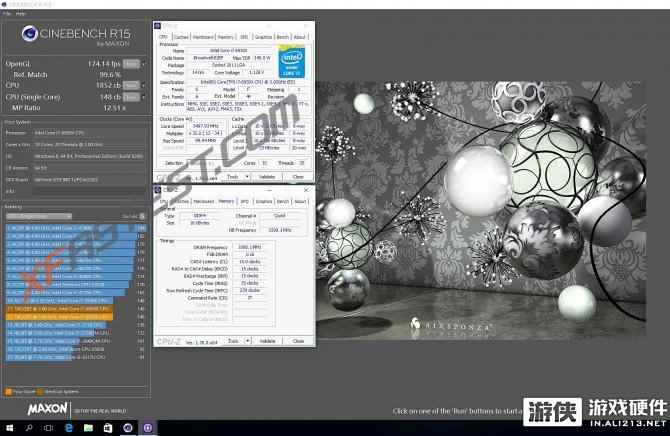This screenshot has height=436, width=670.
Task: Select the top ranking bar in Cinebench
Action: (x=76, y=228)
